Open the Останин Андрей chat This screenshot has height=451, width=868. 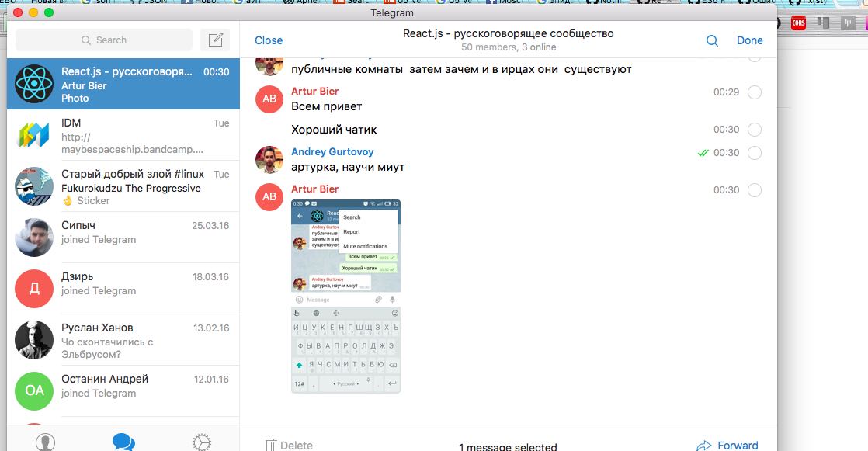123,391
